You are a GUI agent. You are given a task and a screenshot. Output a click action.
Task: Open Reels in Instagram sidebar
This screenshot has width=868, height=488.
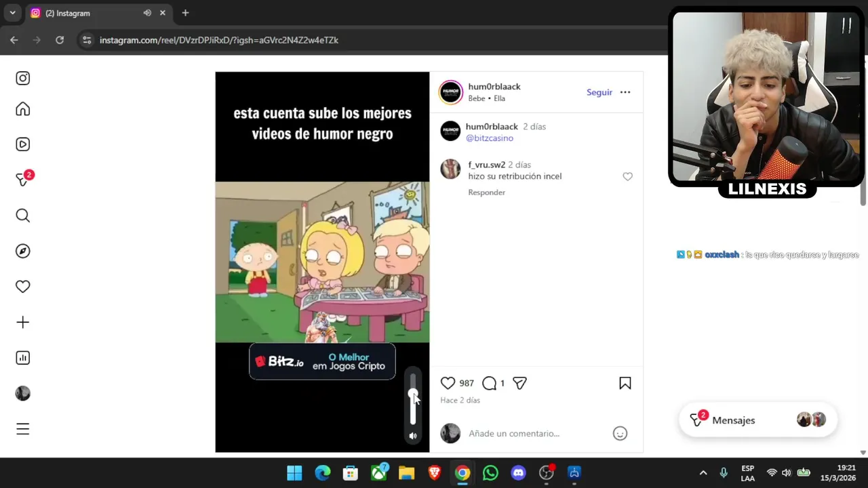(x=23, y=144)
